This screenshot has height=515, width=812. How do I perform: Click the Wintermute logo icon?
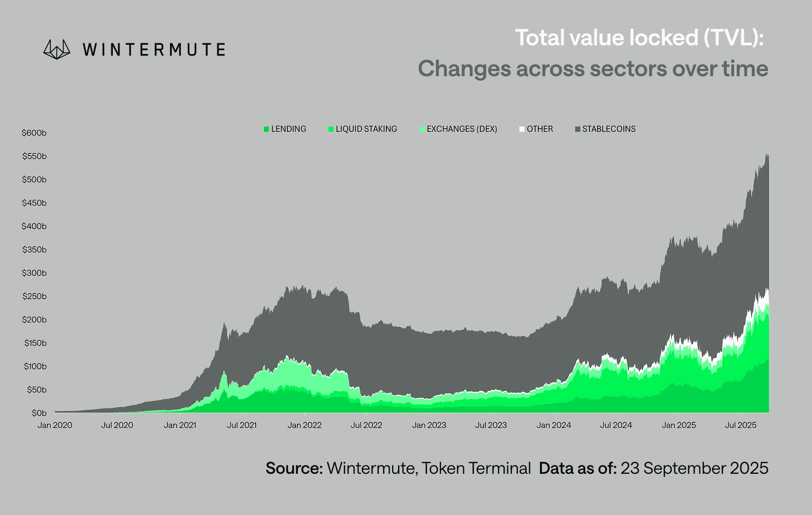coord(57,49)
